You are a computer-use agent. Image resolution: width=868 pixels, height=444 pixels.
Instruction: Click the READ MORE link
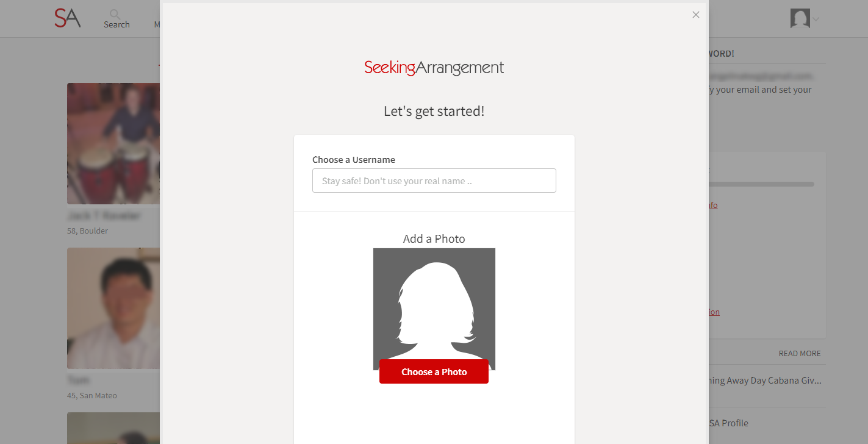800,354
